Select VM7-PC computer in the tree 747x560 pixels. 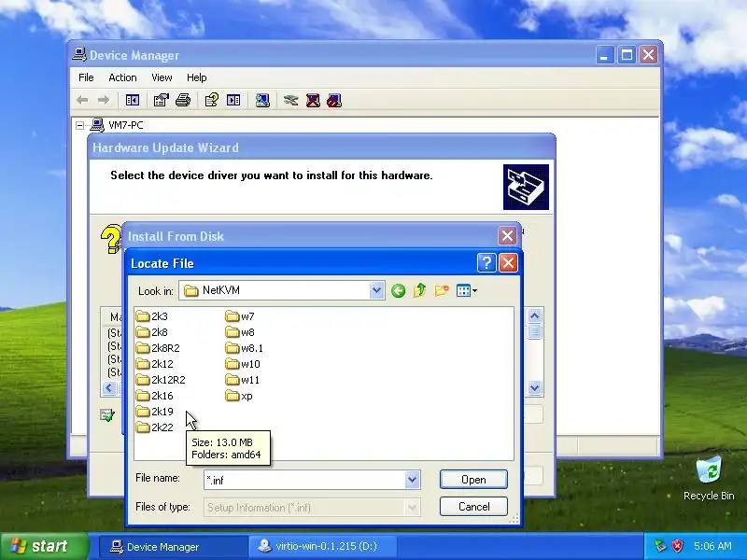pyautogui.click(x=126, y=125)
